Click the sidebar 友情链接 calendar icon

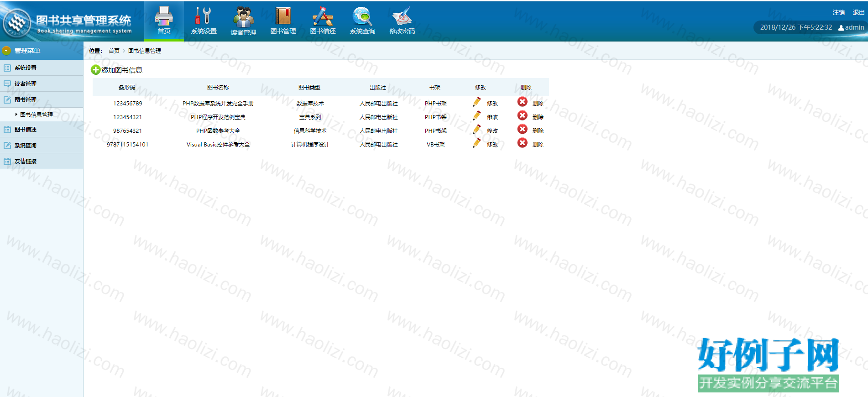pyautogui.click(x=7, y=162)
